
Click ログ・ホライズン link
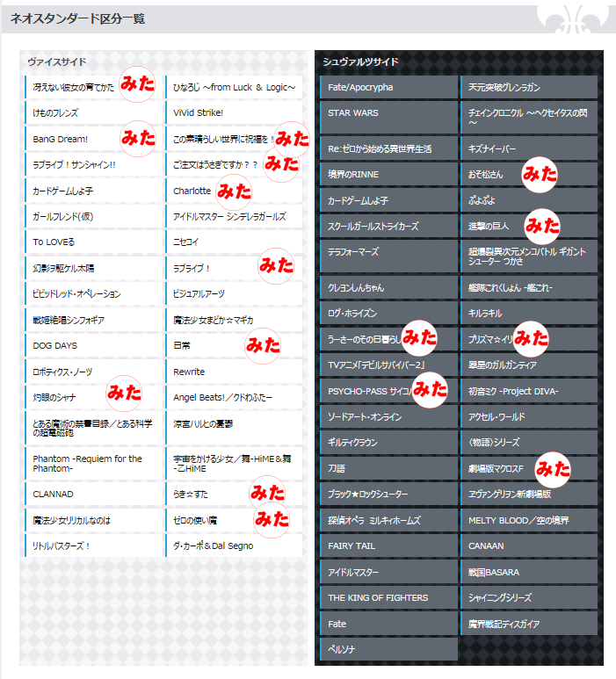tap(389, 313)
